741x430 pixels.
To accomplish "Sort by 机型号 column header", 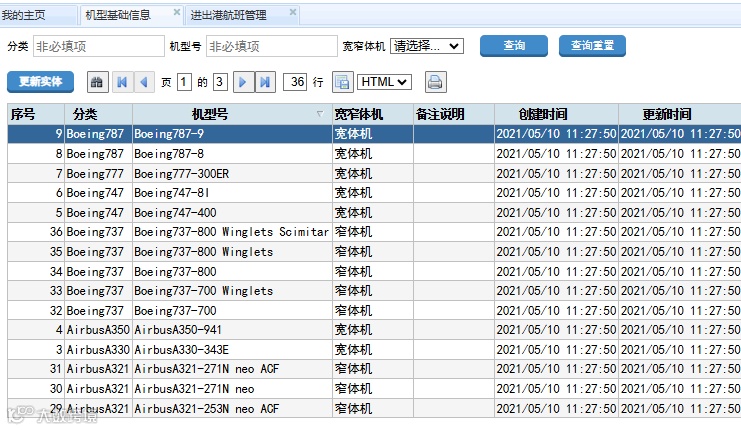I will (232, 114).
